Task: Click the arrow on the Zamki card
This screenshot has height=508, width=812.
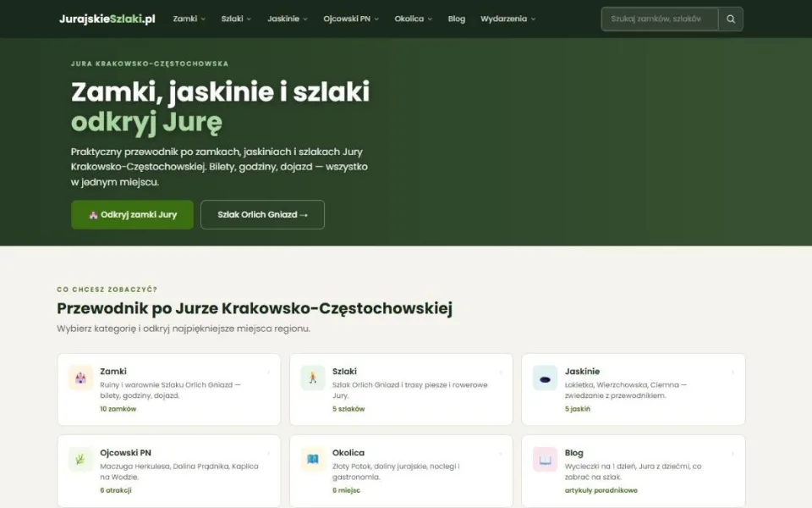Action: click(268, 373)
